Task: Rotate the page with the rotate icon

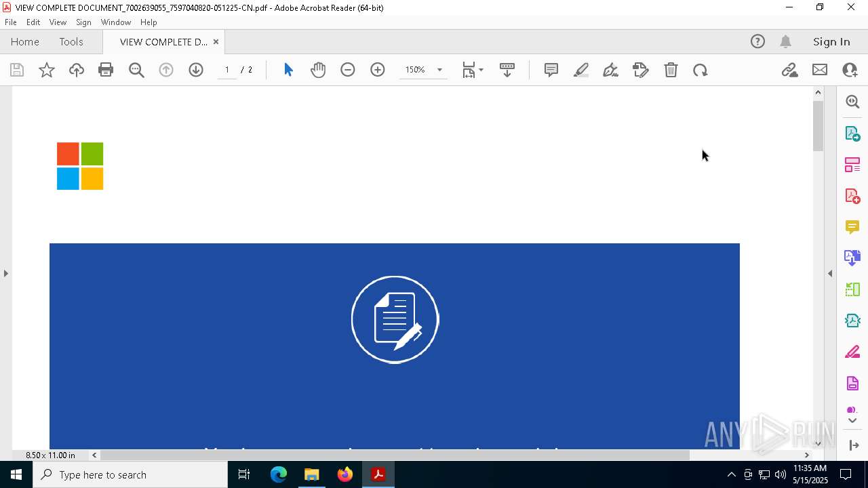Action: [x=701, y=70]
